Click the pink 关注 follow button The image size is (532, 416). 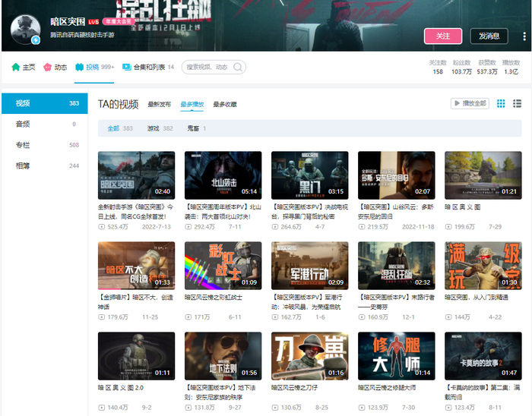point(443,36)
